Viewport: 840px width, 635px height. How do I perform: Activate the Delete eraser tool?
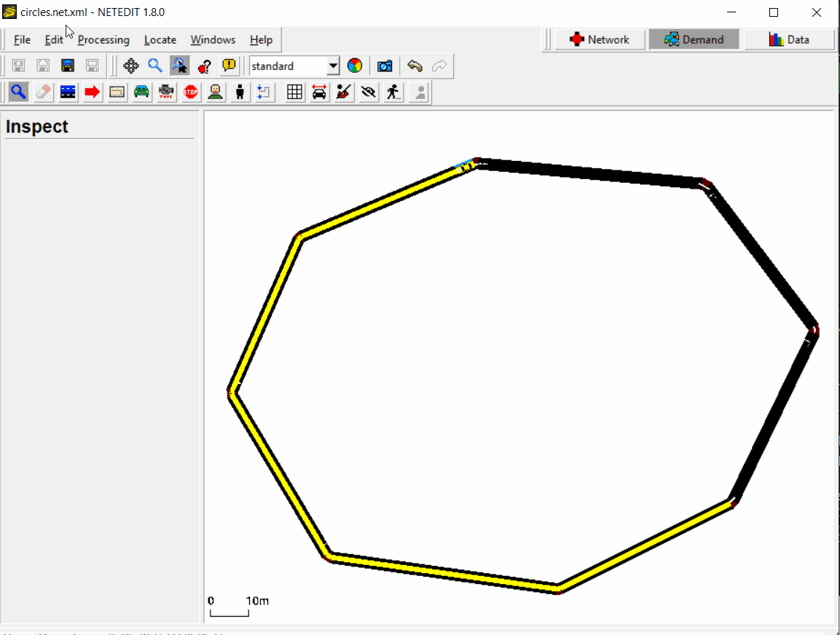(x=44, y=92)
